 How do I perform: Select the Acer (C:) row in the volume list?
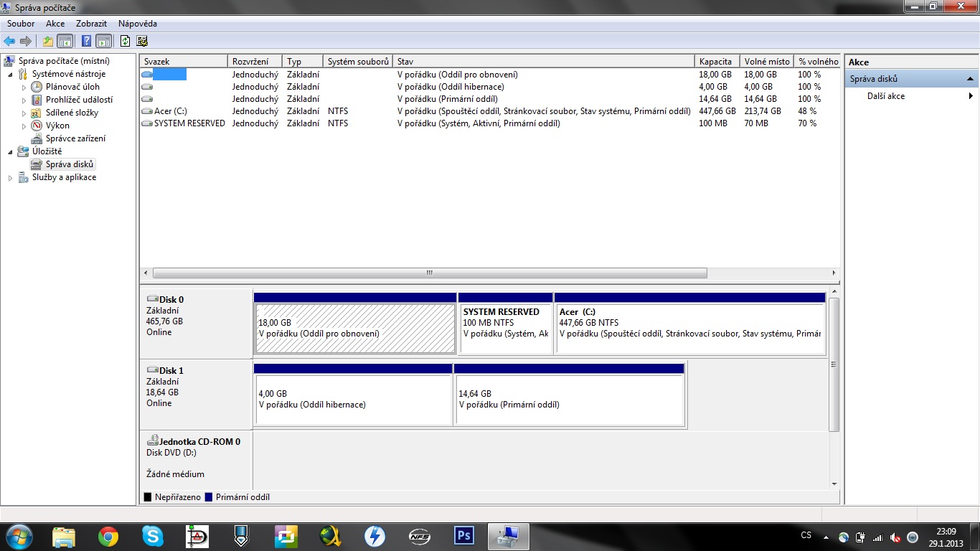coord(171,111)
